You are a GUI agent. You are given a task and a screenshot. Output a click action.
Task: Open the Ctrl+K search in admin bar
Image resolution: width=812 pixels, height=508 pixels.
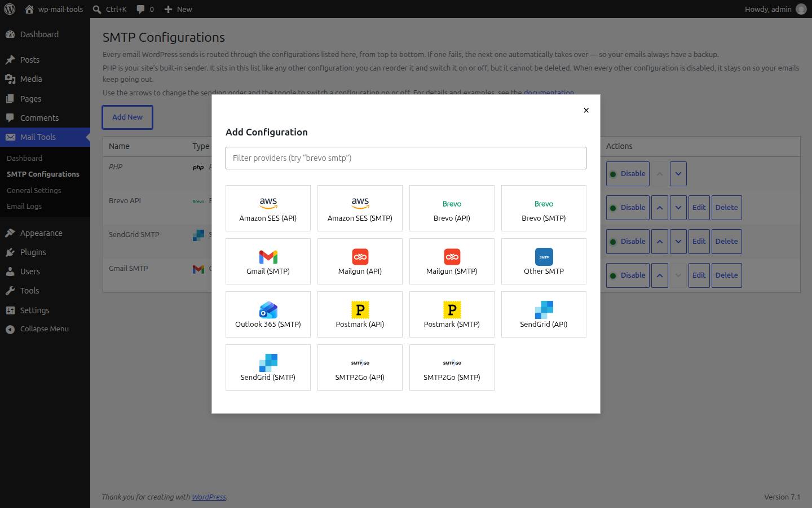pos(110,9)
